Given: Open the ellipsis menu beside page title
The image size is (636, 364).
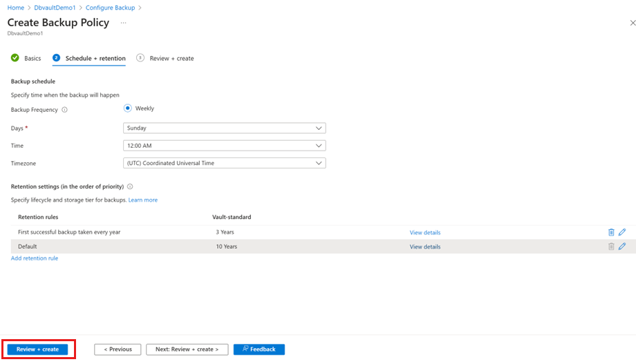Looking at the screenshot, I should 123,23.
